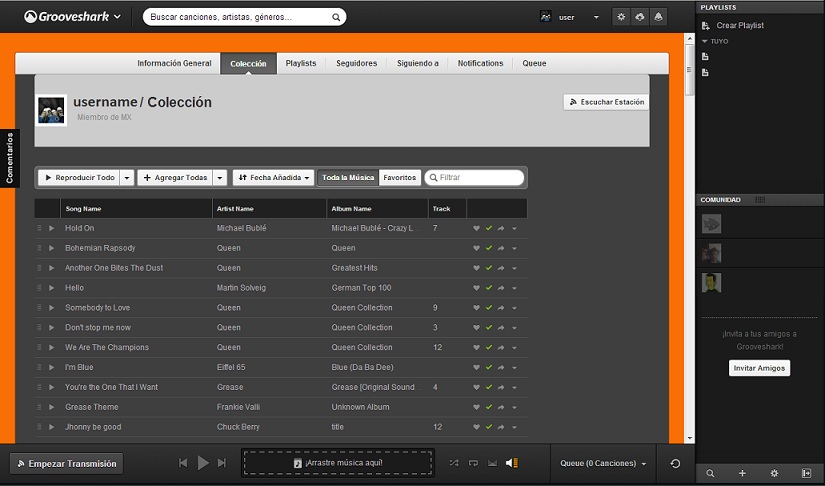Click the search magnifier in search box

coord(336,17)
